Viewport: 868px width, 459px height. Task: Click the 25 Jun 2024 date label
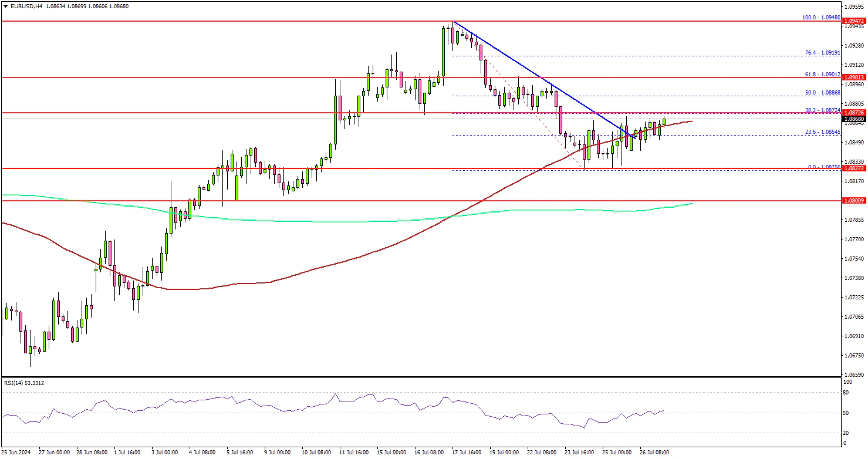[16, 453]
